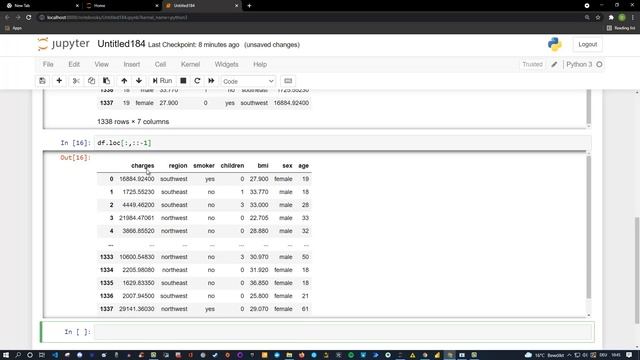Screen dimensions: 640x360
Task: Click the df.loc code in cell 16
Action: pos(124,143)
